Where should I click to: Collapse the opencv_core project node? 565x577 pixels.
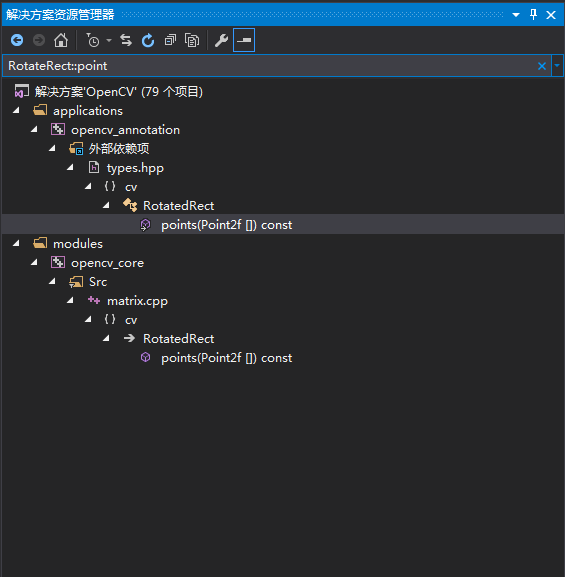pyautogui.click(x=34, y=262)
